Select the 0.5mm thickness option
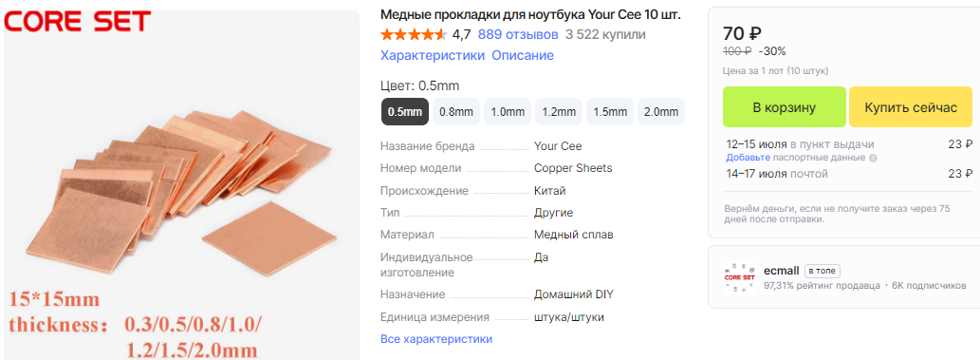The width and height of the screenshot is (980, 360). pyautogui.click(x=405, y=112)
